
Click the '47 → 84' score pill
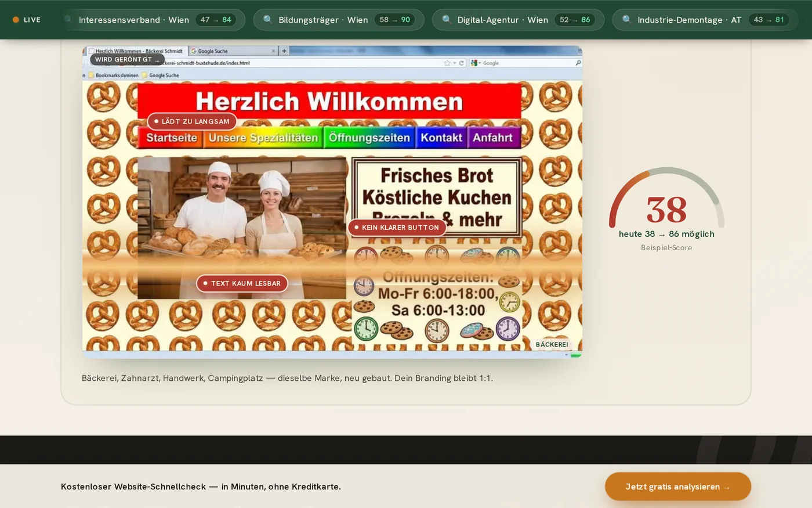click(216, 20)
